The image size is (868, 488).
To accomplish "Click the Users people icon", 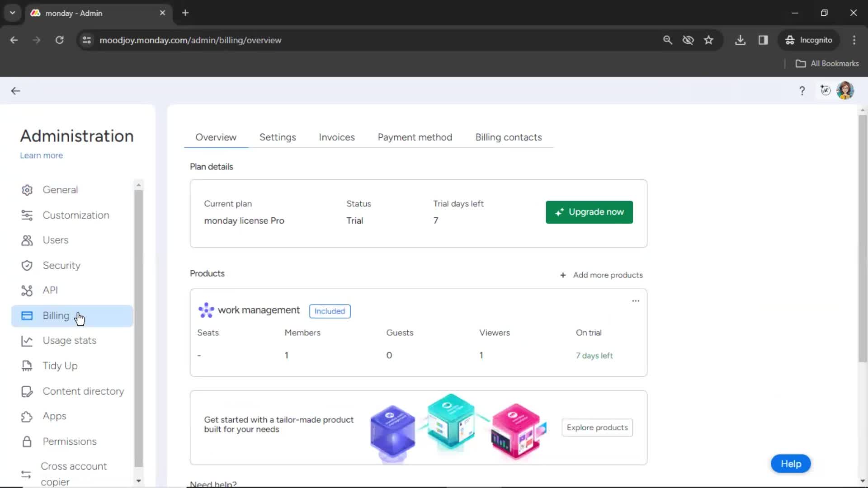I will coord(27,240).
